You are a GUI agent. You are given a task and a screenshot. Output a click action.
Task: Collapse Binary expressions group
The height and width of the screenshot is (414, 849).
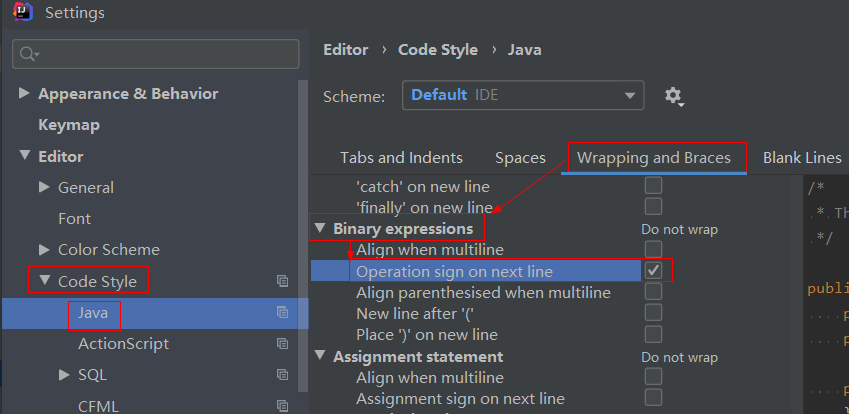click(321, 228)
